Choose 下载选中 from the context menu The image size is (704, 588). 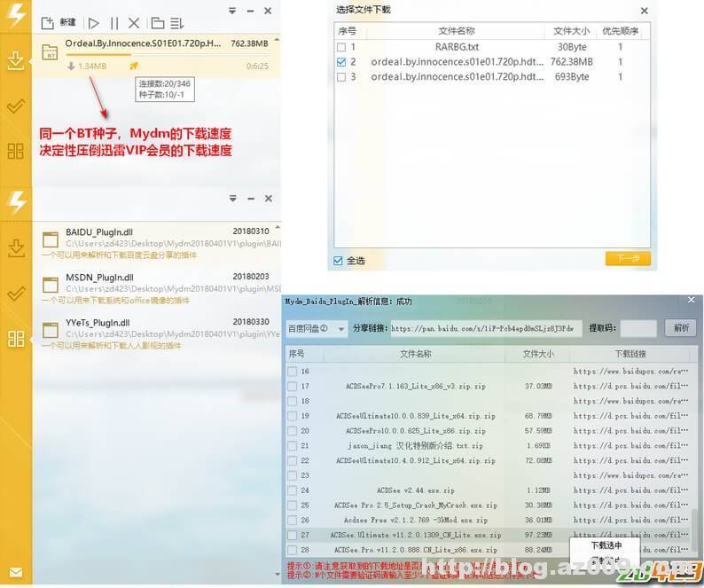(606, 545)
